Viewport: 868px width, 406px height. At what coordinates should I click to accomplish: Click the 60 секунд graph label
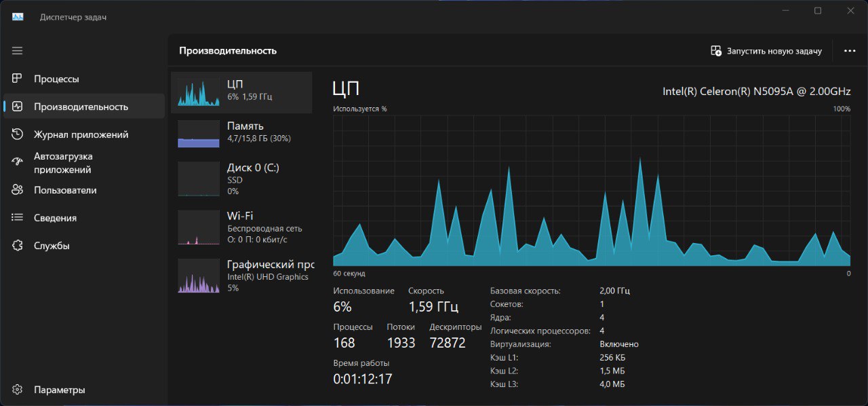coord(349,274)
